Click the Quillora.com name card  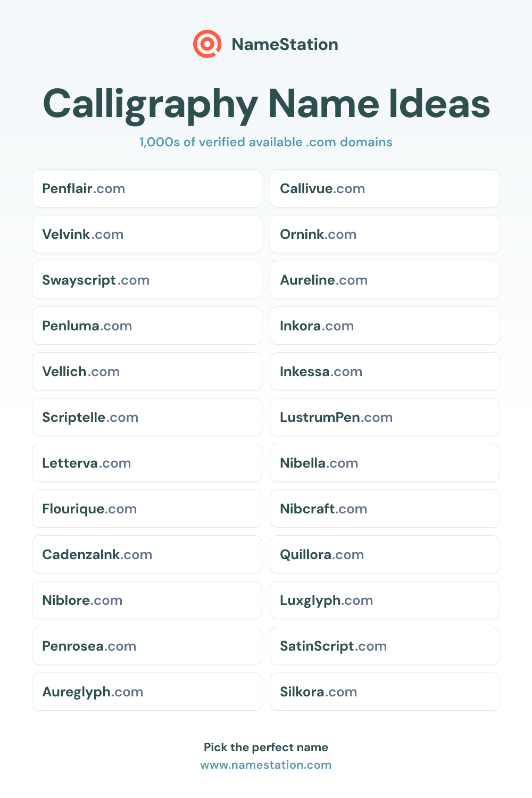385,554
